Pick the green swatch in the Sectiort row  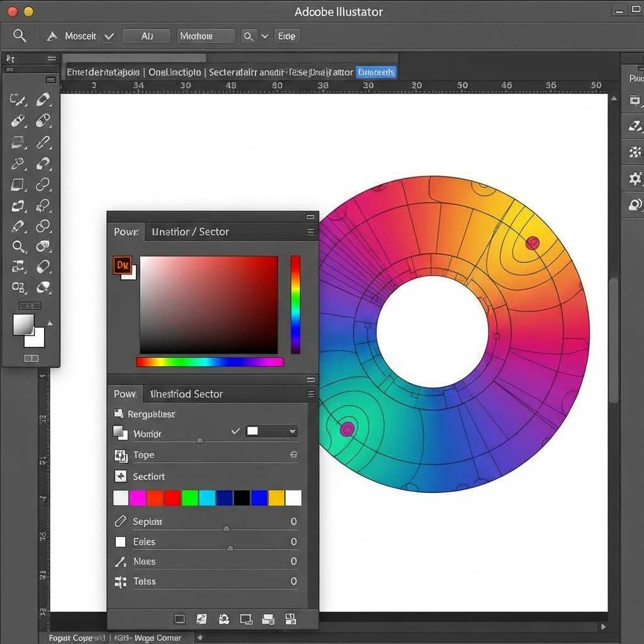pos(190,498)
